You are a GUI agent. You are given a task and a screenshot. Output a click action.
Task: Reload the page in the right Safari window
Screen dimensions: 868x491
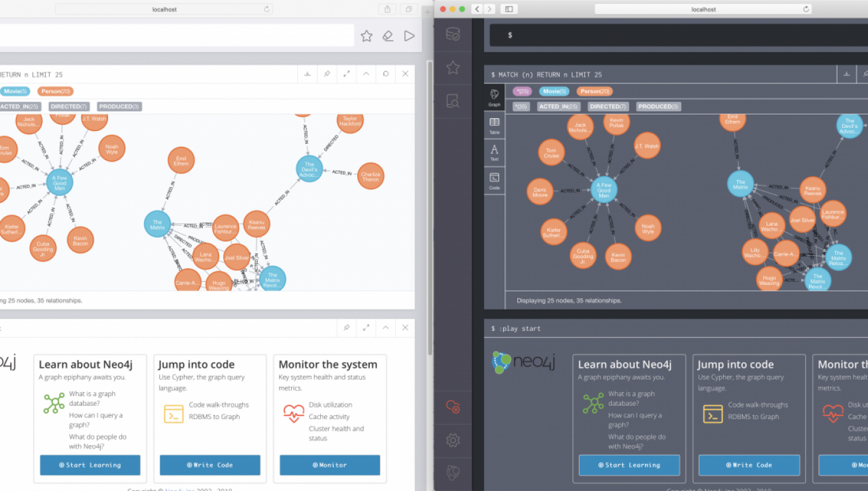pyautogui.click(x=806, y=9)
